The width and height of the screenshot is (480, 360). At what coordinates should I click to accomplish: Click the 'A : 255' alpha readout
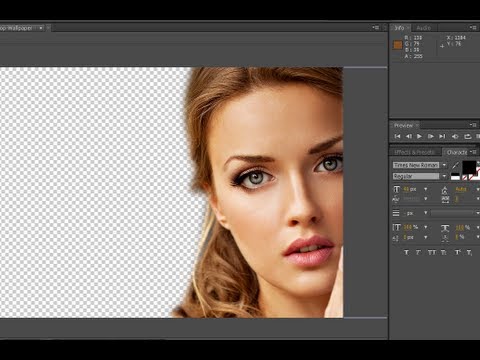click(x=413, y=56)
